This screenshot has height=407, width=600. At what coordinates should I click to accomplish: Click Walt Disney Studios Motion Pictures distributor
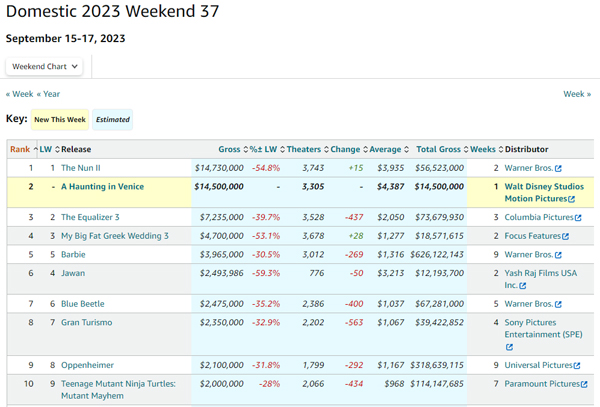tap(544, 193)
